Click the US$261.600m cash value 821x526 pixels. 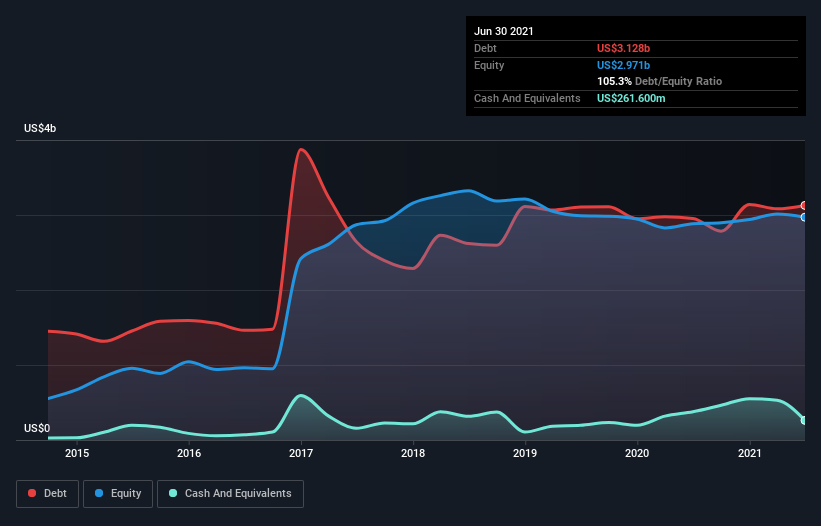click(x=631, y=98)
